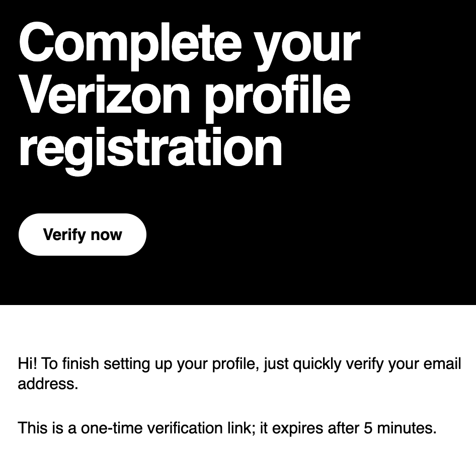Screen dimensions: 476x452
Task: Select the "Complete your" heading line
Action: [x=189, y=46]
